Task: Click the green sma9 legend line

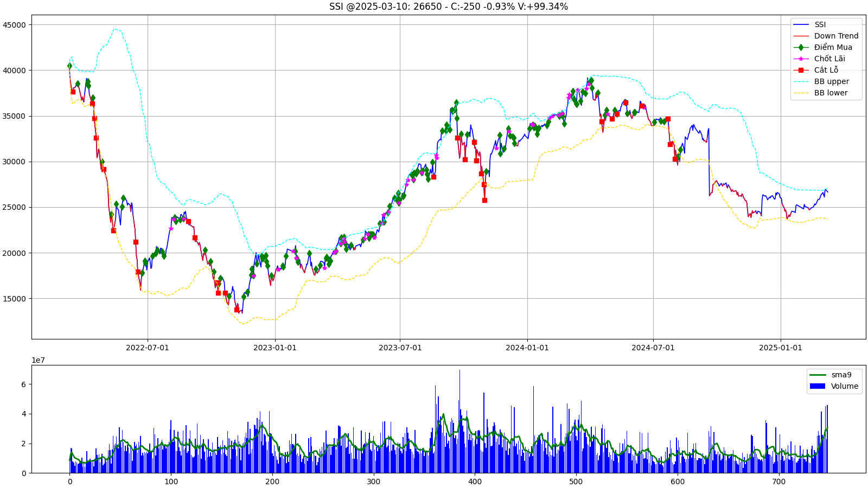Action: click(x=818, y=375)
